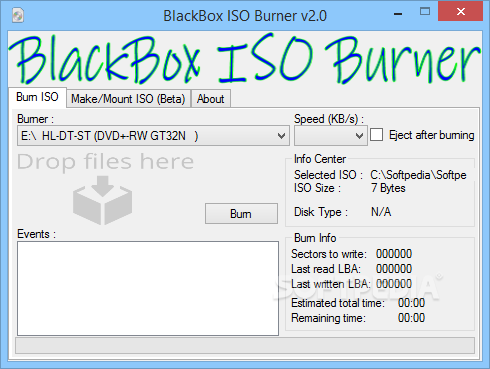Image resolution: width=490 pixels, height=369 pixels.
Task: Click the Remaining time value
Action: tap(412, 318)
